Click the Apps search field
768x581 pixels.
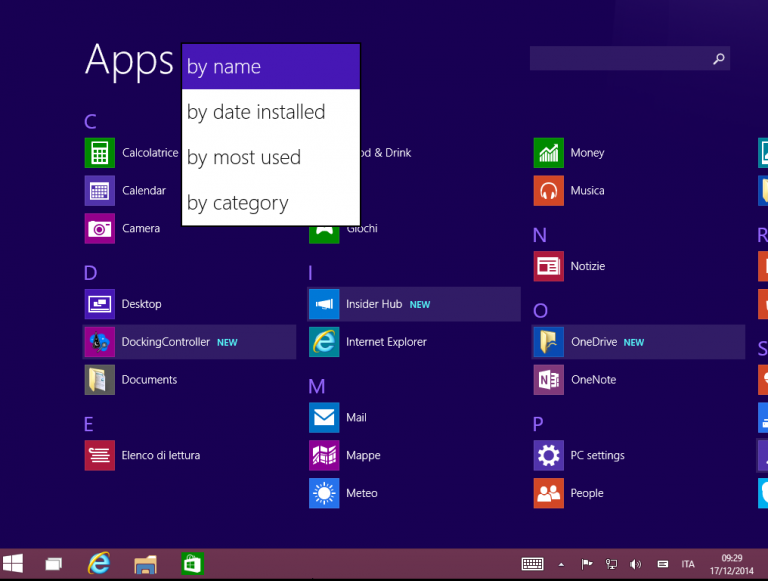630,59
